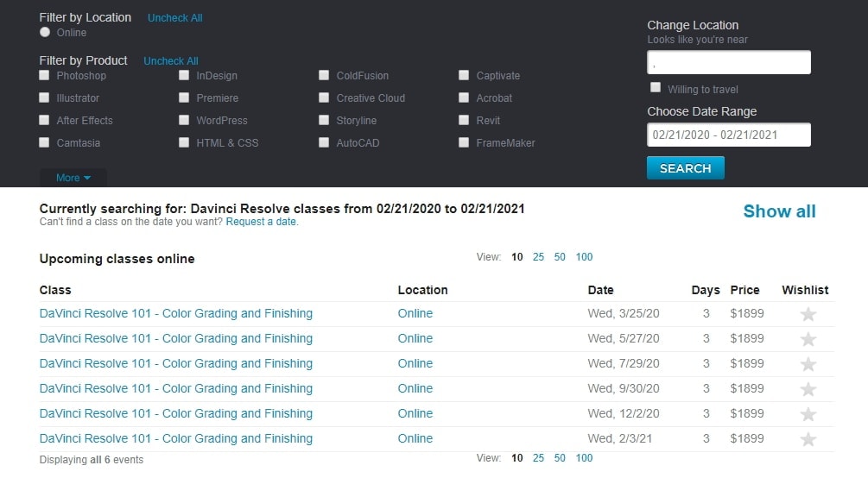Uncheck all location filters link
This screenshot has width=868, height=478.
(x=175, y=18)
